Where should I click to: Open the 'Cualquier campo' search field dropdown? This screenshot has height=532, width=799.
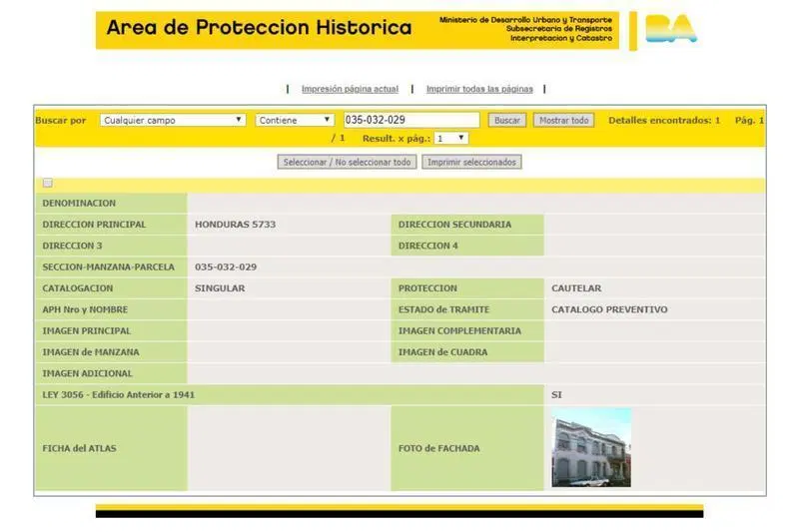click(173, 120)
